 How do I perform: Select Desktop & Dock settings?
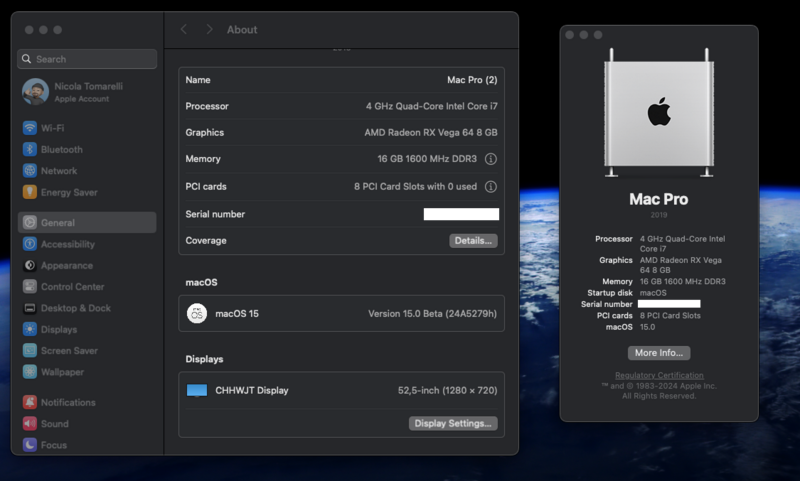coord(75,308)
